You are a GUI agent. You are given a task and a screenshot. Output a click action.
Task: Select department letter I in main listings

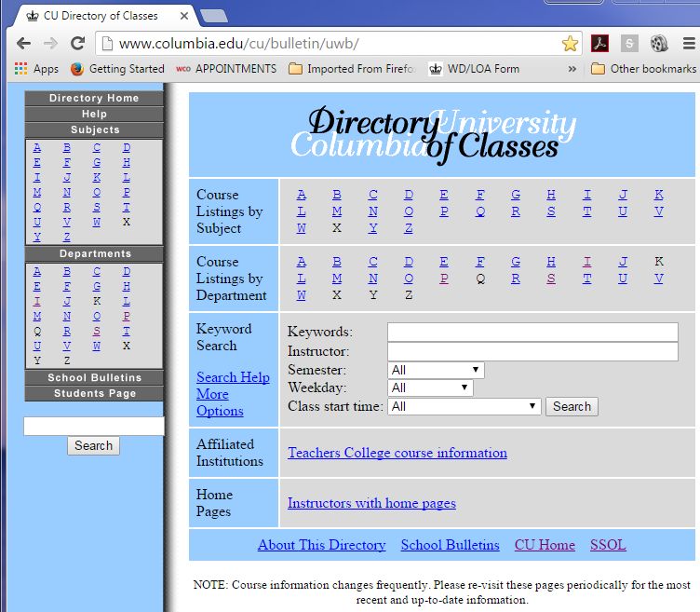587,262
